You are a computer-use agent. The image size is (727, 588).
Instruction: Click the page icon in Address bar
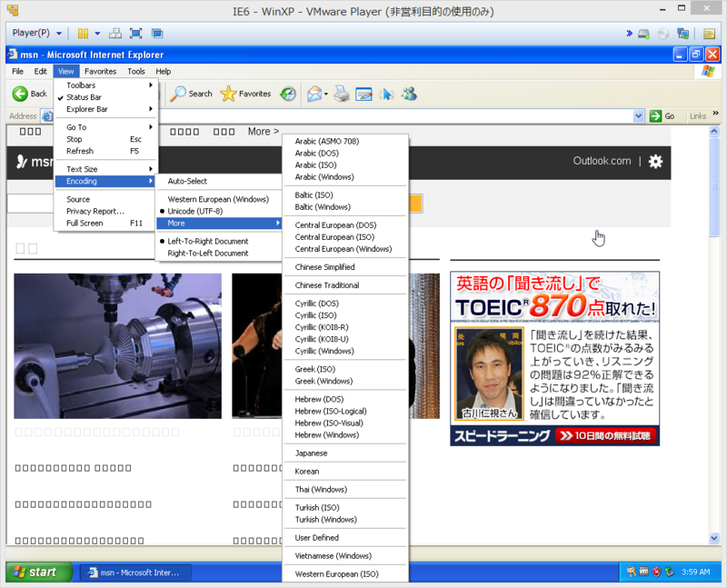click(47, 116)
